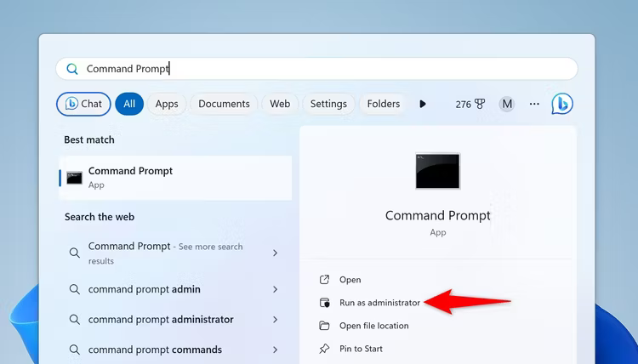Click the Bing icon at top right
This screenshot has height=364, width=638.
click(562, 104)
